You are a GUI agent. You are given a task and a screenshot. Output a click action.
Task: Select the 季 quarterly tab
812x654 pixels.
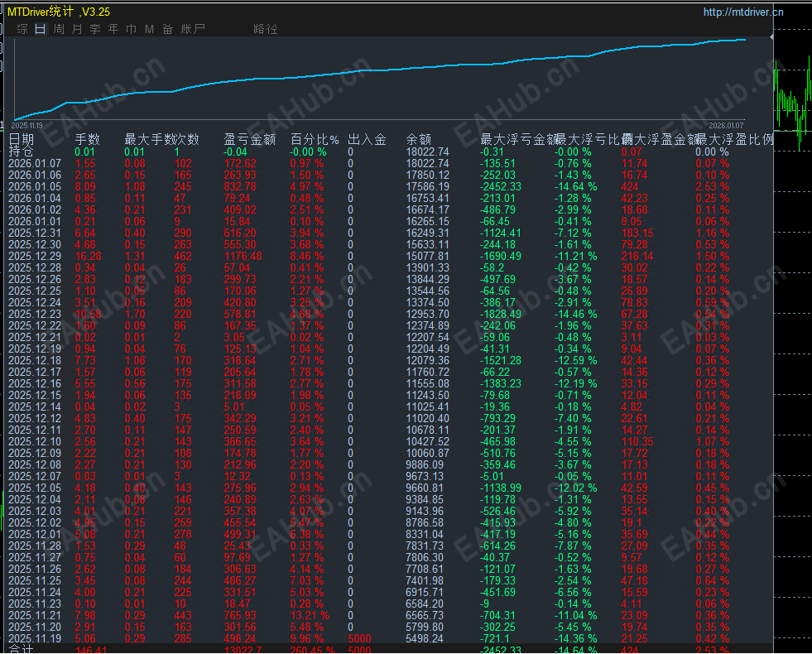click(95, 29)
